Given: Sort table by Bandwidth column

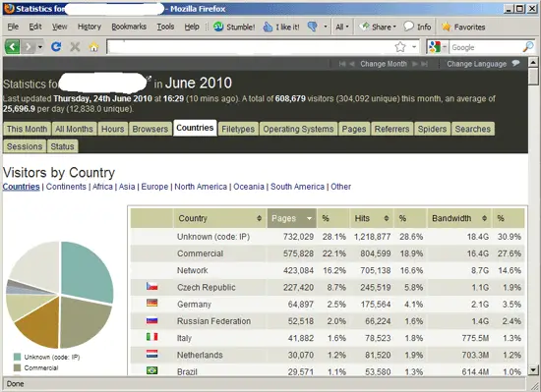Looking at the screenshot, I should coord(459,218).
